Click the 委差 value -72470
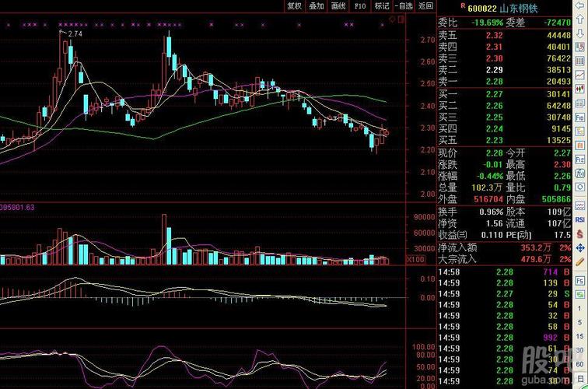Image resolution: width=588 pixels, height=389 pixels. 557,23
